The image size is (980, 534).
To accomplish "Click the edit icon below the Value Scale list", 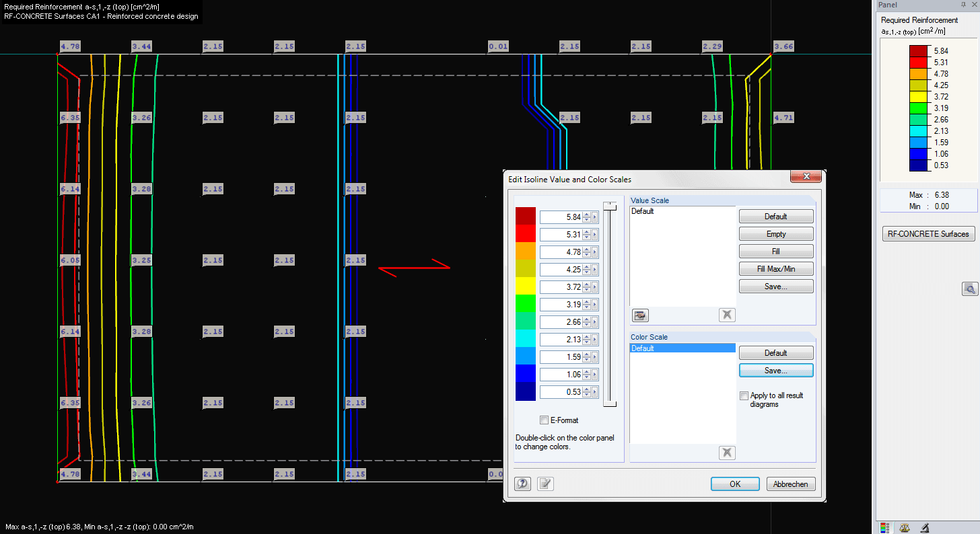I will tap(640, 315).
